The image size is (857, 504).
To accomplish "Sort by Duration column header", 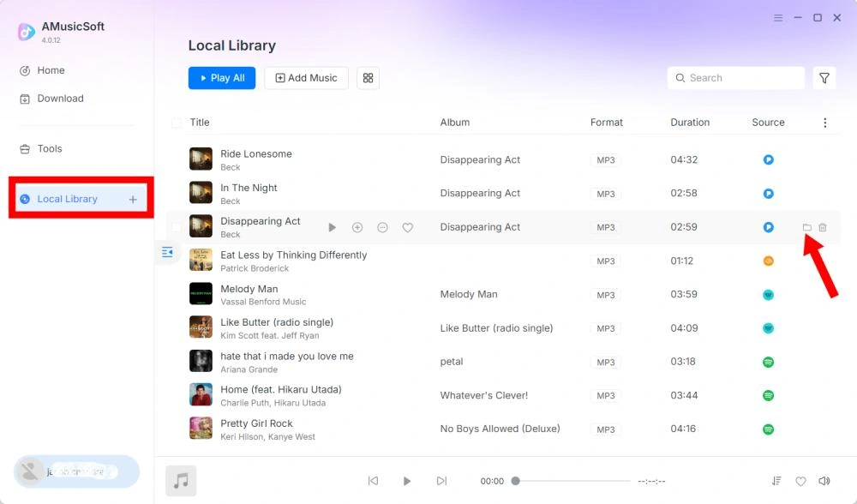I will coord(690,123).
